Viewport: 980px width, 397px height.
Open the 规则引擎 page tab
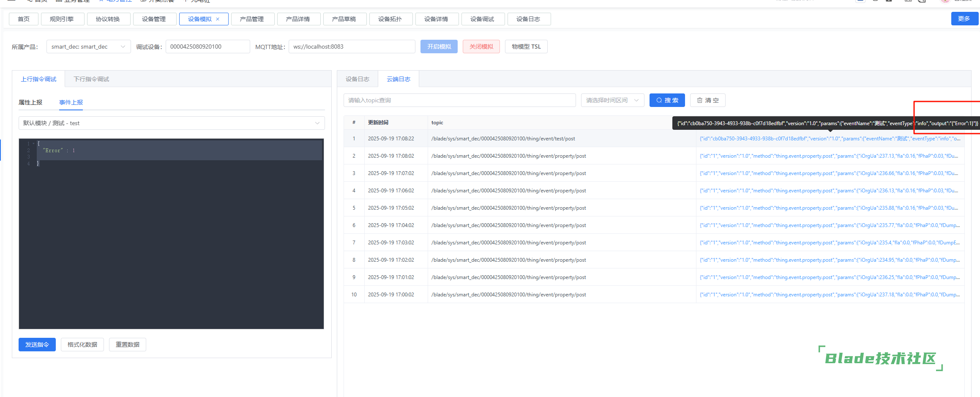pyautogui.click(x=62, y=19)
